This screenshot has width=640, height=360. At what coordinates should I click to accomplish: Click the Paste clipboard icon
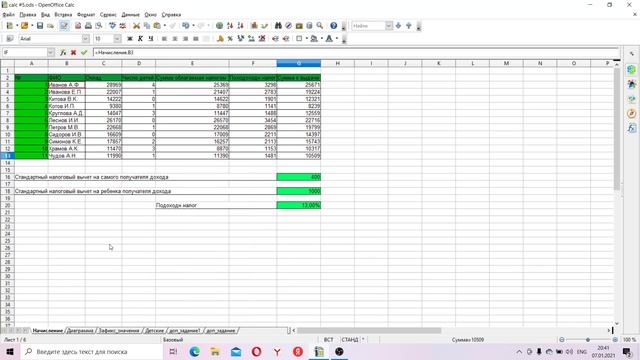(157, 26)
